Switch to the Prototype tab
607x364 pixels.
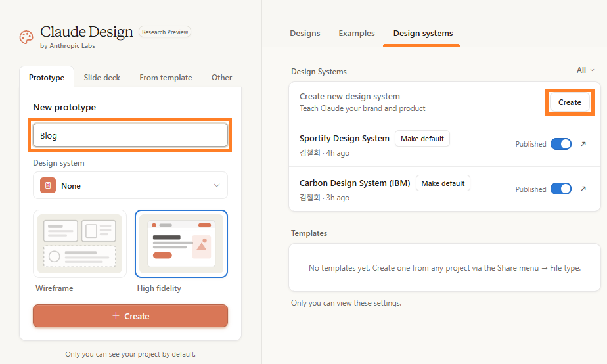[47, 77]
